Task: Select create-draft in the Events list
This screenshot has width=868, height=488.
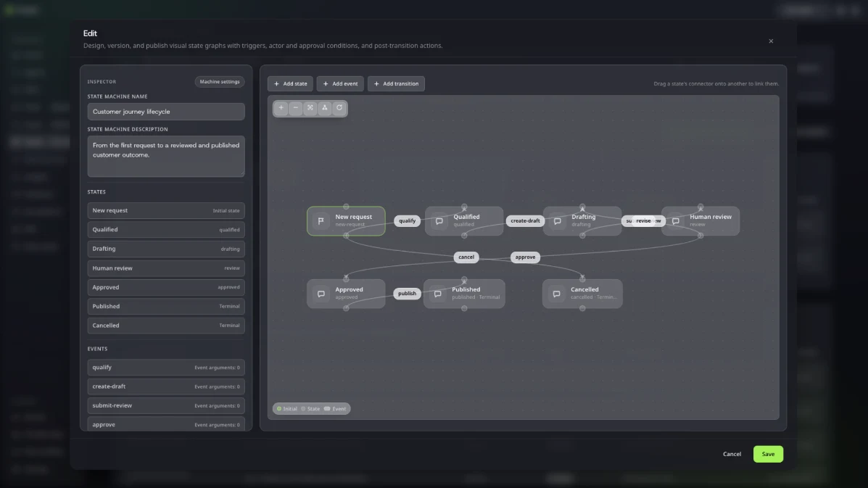Action: point(166,386)
